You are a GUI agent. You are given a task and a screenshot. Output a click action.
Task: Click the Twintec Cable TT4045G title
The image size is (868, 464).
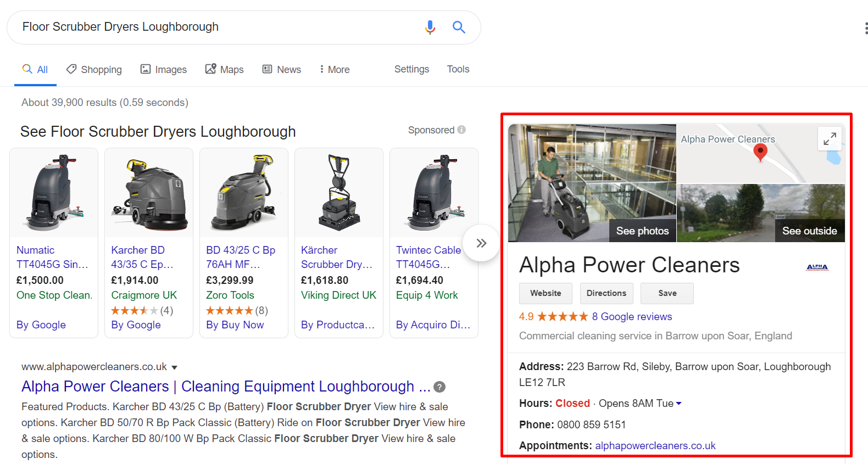point(429,257)
